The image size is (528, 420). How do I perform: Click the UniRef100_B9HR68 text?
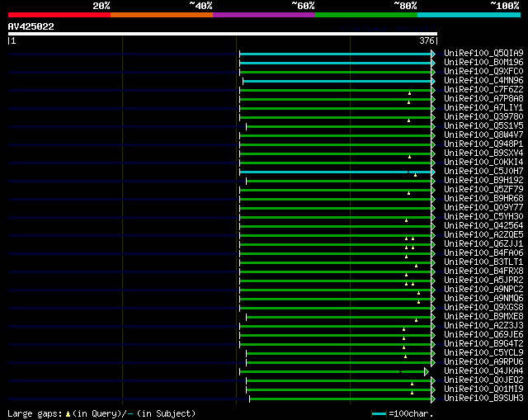click(483, 199)
